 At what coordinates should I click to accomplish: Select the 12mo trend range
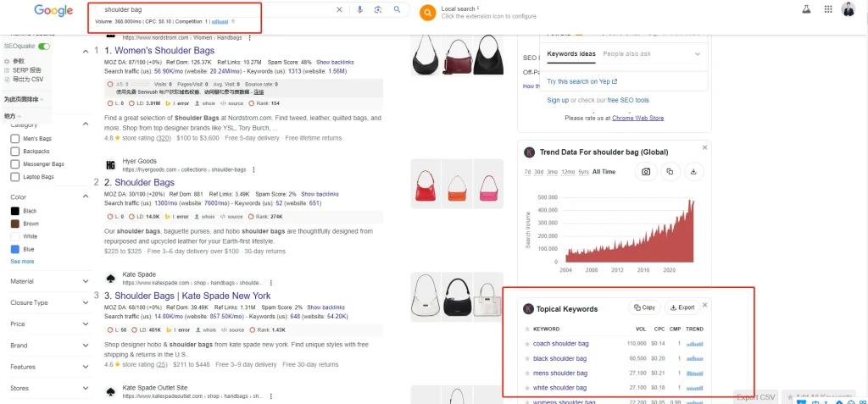(x=568, y=172)
